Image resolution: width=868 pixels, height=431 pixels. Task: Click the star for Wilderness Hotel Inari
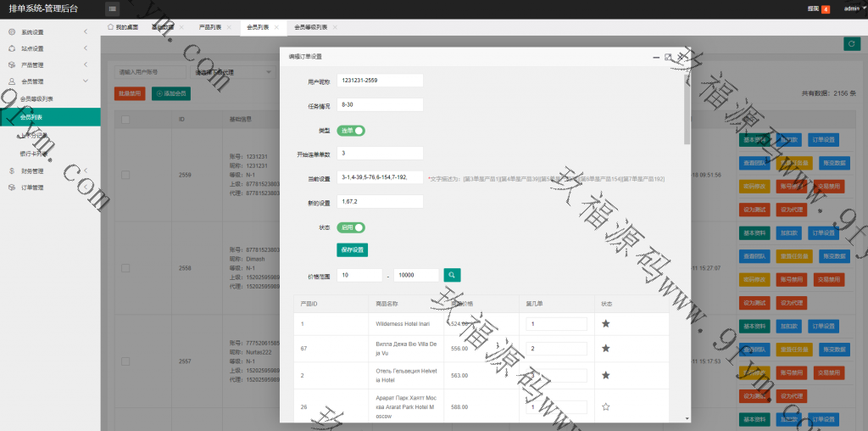pyautogui.click(x=605, y=324)
